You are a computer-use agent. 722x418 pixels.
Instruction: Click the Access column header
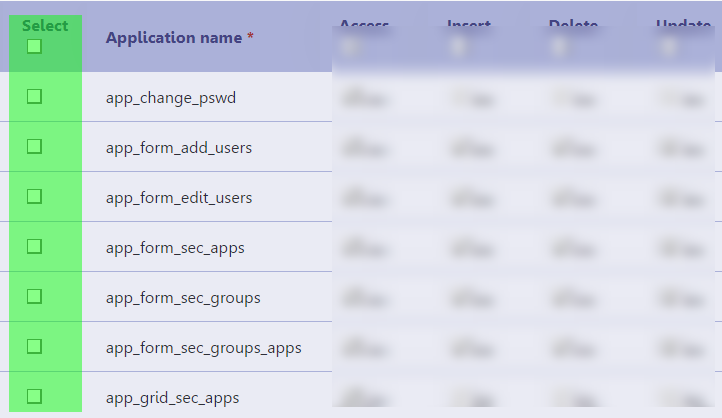click(364, 24)
